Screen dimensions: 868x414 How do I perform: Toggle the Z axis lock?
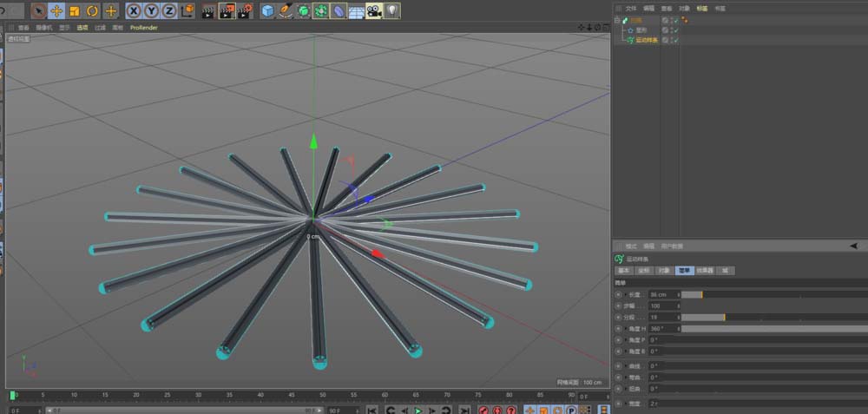[168, 11]
